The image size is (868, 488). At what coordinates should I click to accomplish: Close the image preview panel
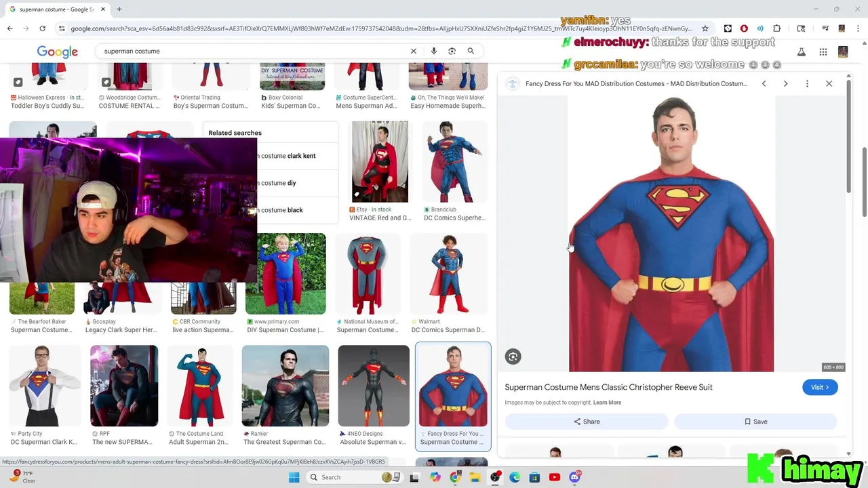[x=829, y=83]
